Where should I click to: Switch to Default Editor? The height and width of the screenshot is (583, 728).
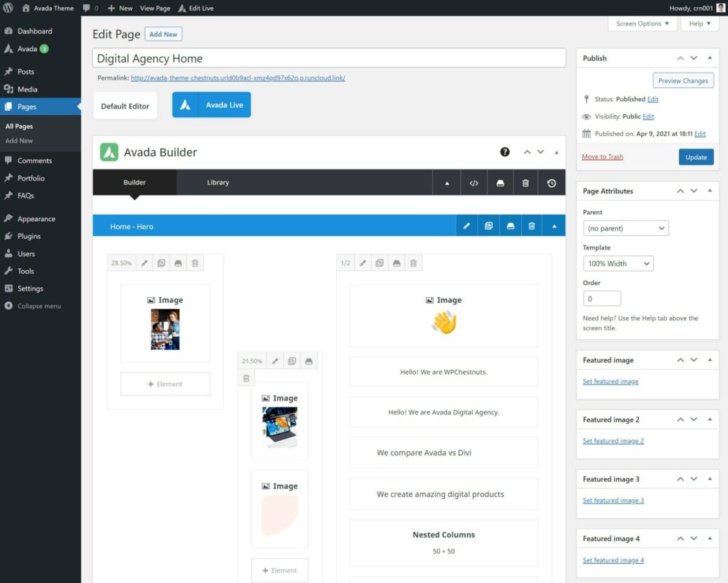coord(125,106)
